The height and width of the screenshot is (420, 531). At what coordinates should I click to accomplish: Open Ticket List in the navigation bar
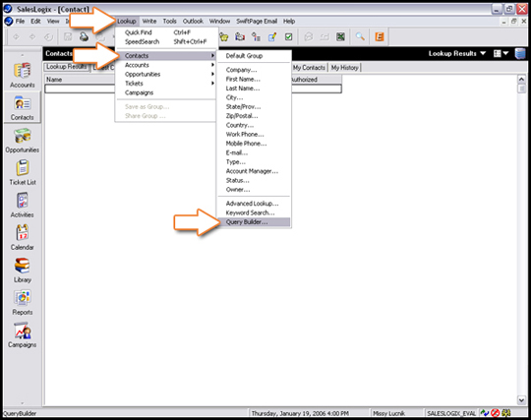(x=23, y=173)
